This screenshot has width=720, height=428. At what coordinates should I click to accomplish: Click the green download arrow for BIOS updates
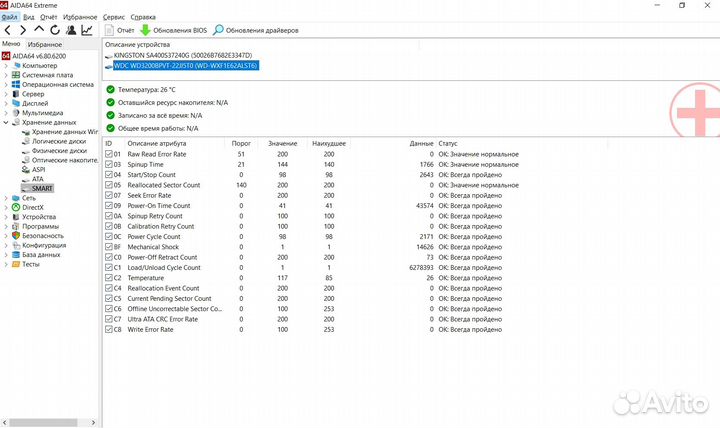[x=146, y=30]
